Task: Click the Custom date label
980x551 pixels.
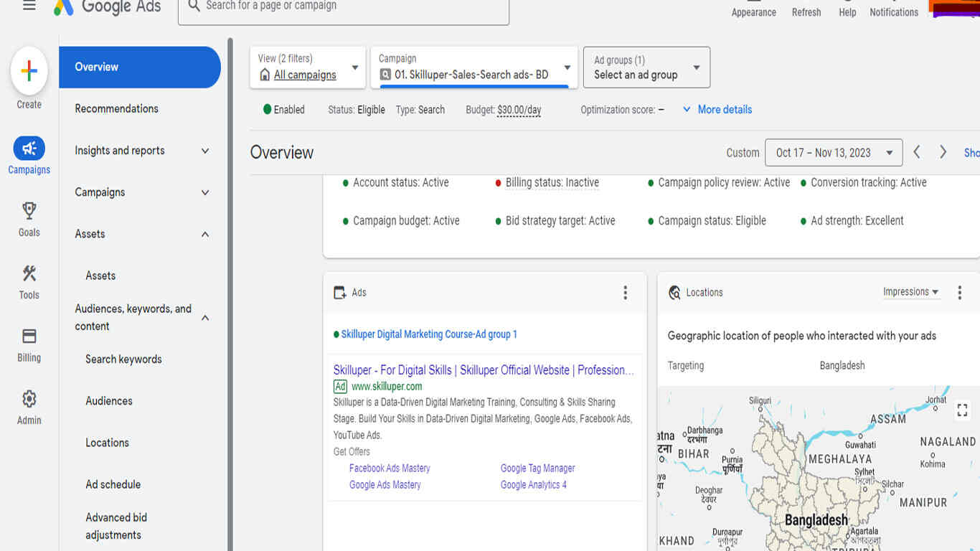Action: [743, 153]
